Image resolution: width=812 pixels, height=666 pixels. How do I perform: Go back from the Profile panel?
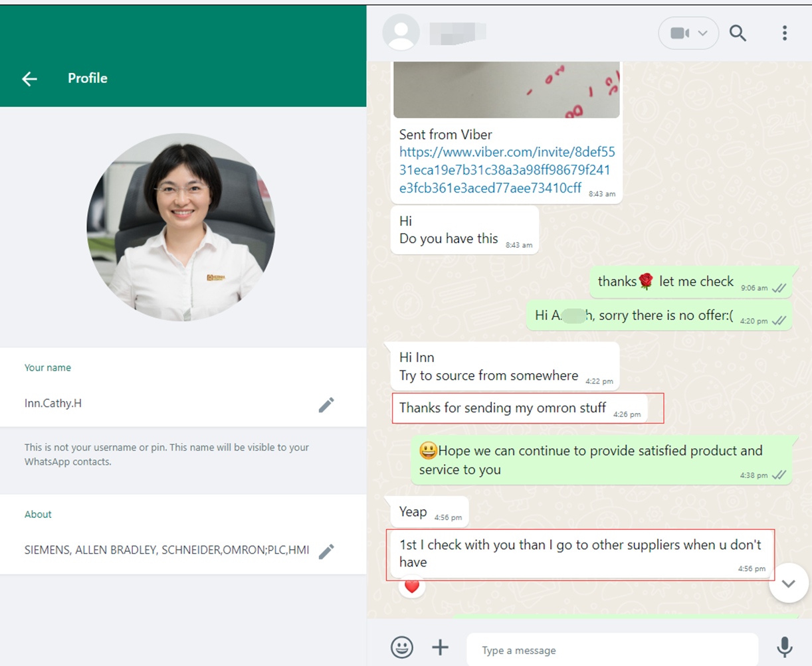[x=29, y=79]
